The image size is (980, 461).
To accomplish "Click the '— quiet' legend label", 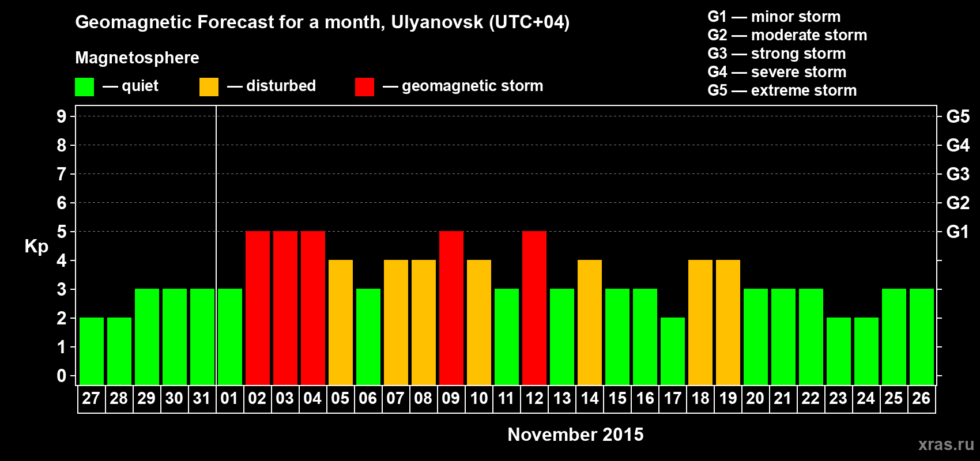I will (130, 86).
